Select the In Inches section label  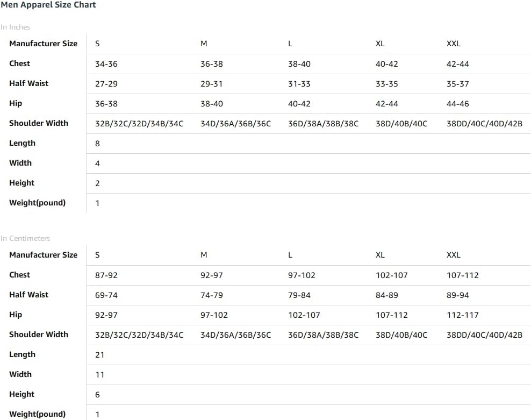15,27
